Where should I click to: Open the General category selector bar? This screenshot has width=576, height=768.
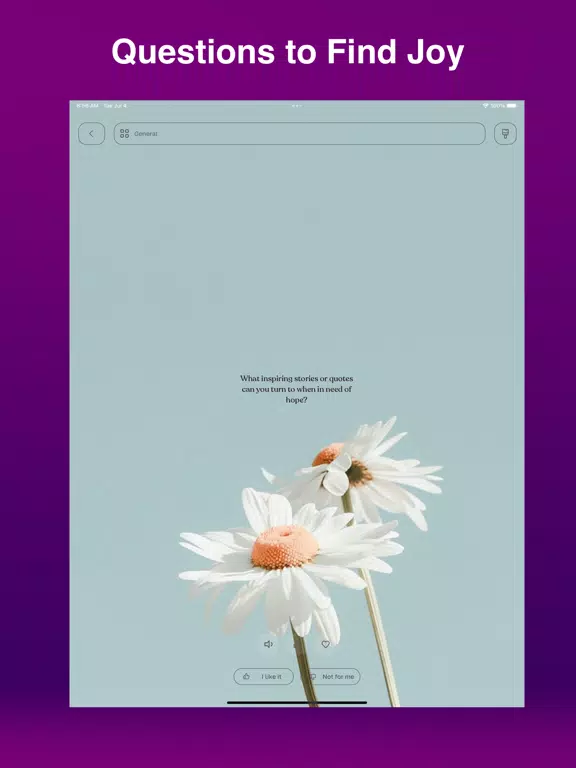[300, 133]
